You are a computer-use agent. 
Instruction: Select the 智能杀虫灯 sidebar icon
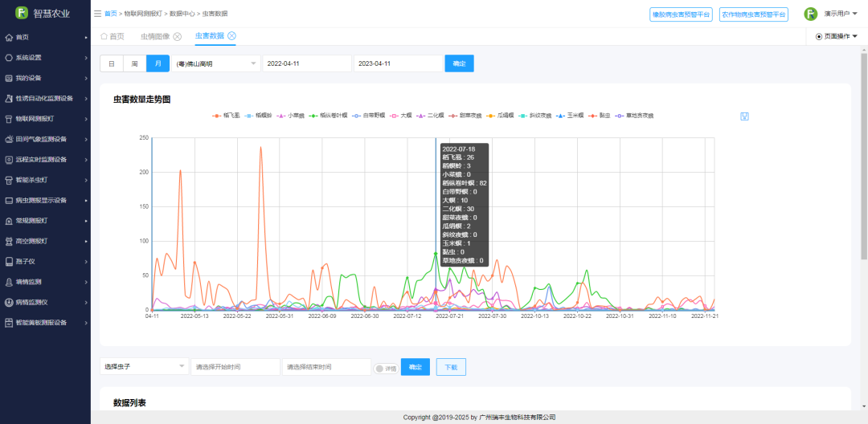9,180
